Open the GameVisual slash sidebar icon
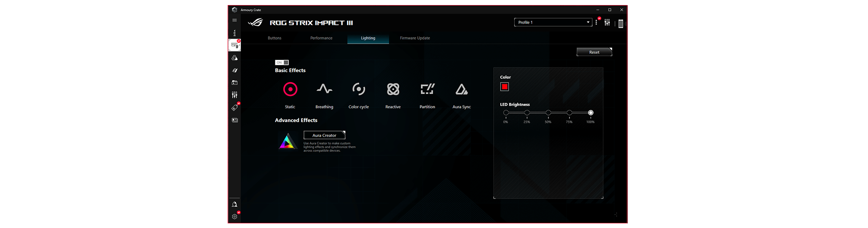This screenshot has height=228, width=868. click(234, 70)
